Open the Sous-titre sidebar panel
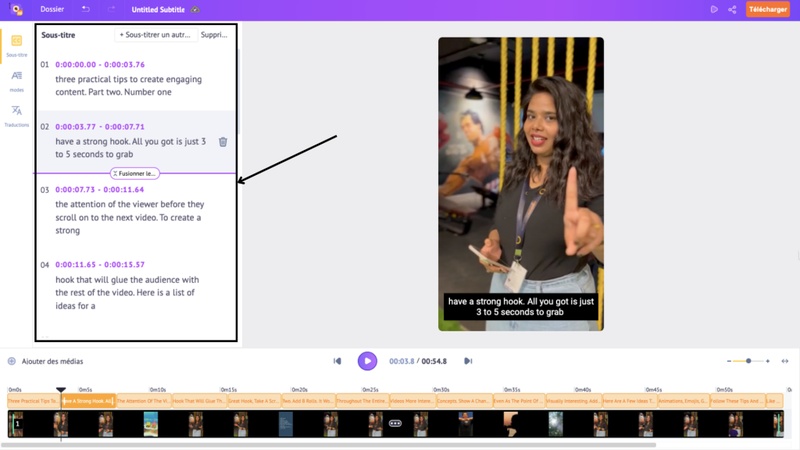 click(x=16, y=45)
